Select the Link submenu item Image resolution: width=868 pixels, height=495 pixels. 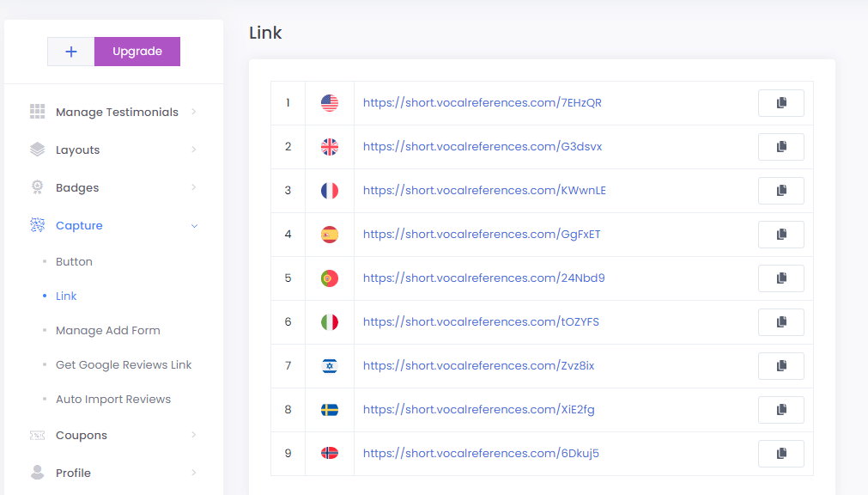tap(66, 296)
